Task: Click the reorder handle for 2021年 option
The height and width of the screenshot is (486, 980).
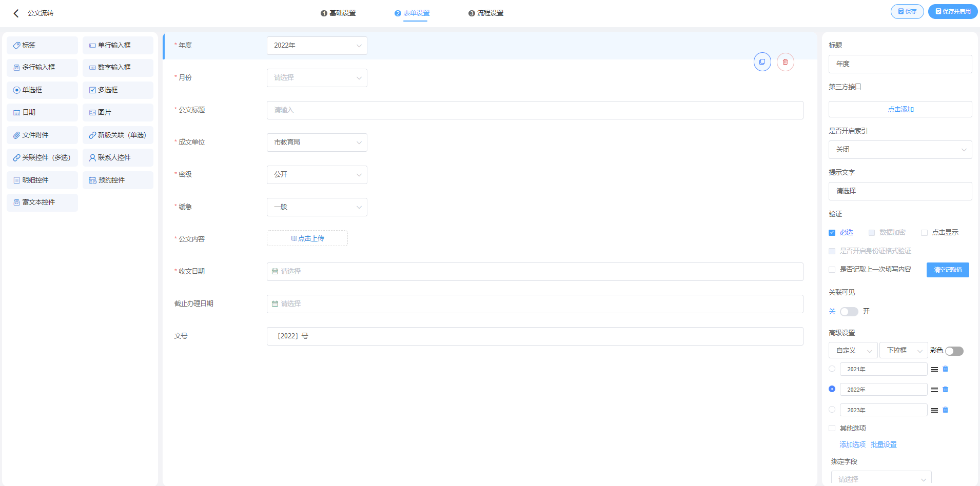Action: point(934,370)
